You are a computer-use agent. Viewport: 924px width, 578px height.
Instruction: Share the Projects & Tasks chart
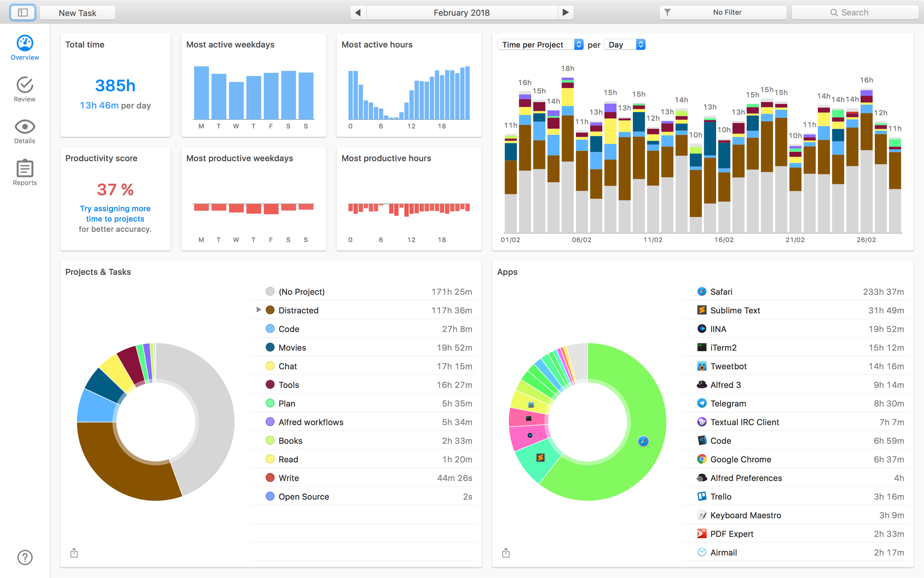[x=74, y=553]
